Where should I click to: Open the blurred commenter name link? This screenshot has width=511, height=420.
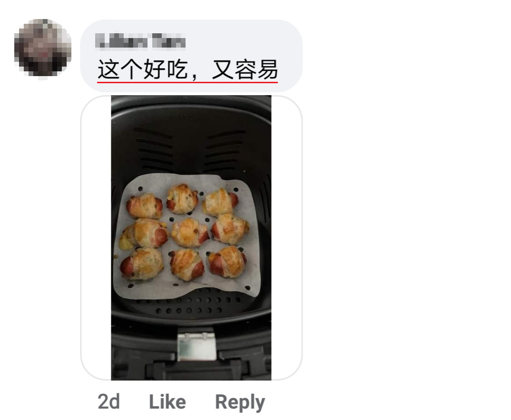pyautogui.click(x=140, y=41)
